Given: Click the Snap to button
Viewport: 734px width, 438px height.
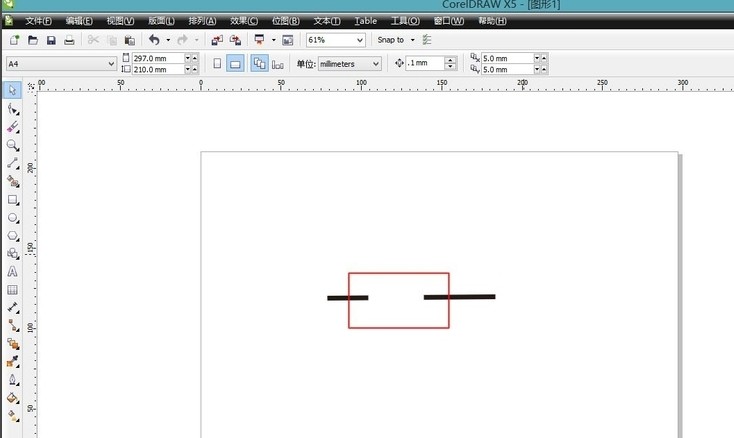Looking at the screenshot, I should coord(391,40).
